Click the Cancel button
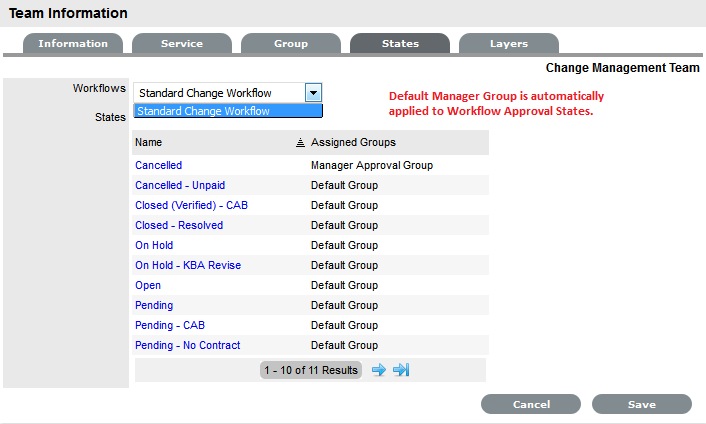 pyautogui.click(x=531, y=404)
